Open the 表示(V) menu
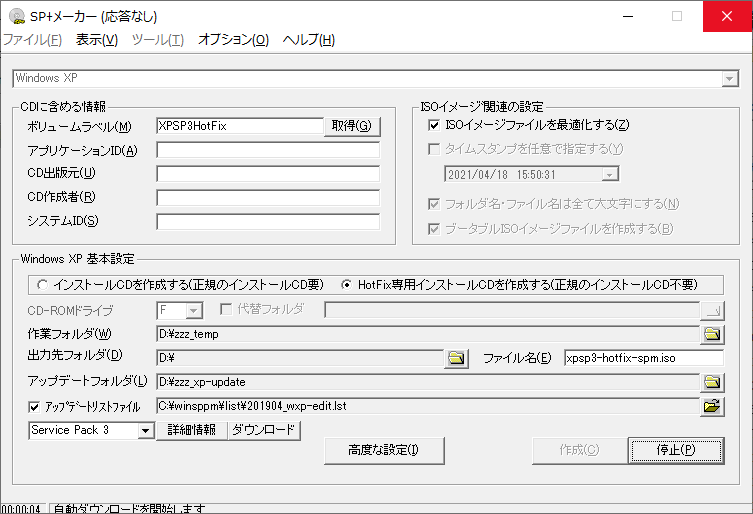The image size is (753, 514). click(97, 39)
